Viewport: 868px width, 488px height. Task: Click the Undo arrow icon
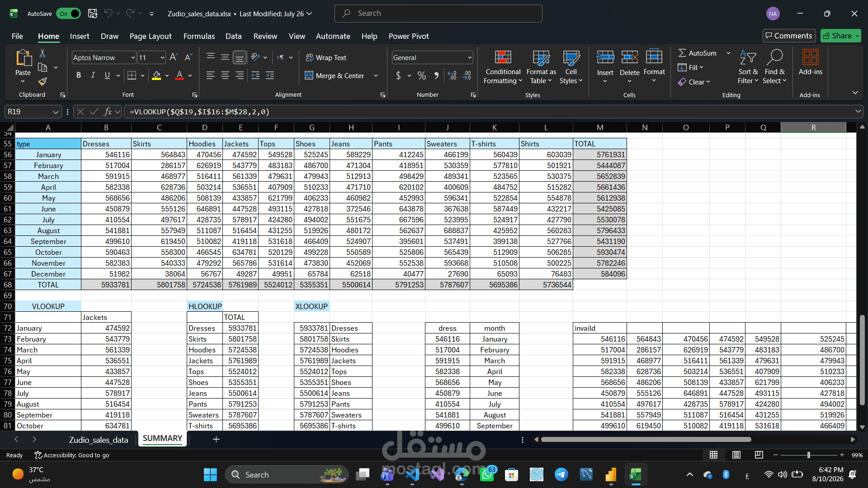point(108,14)
